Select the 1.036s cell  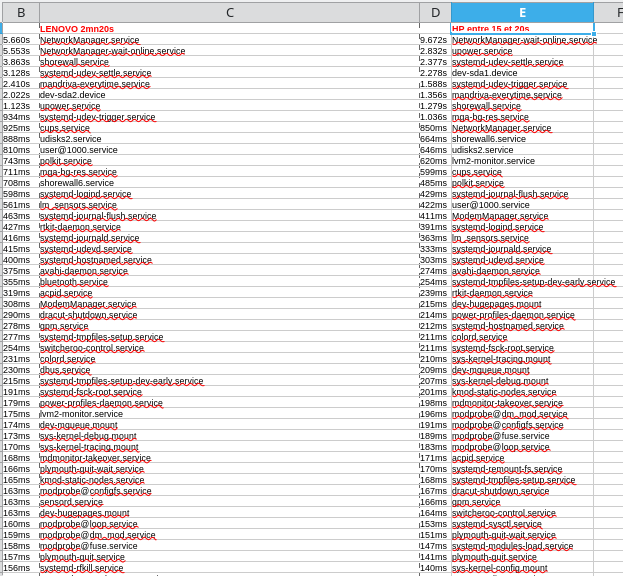pos(435,117)
